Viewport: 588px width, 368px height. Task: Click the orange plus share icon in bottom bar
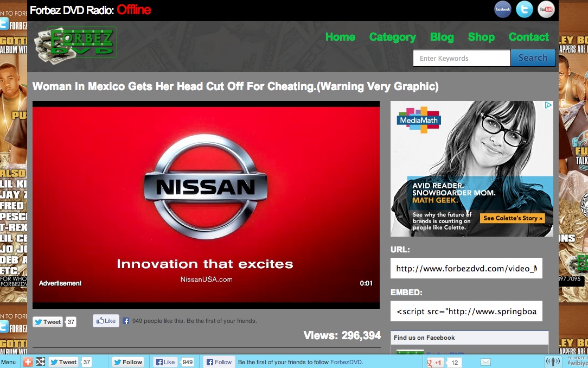coord(28,362)
